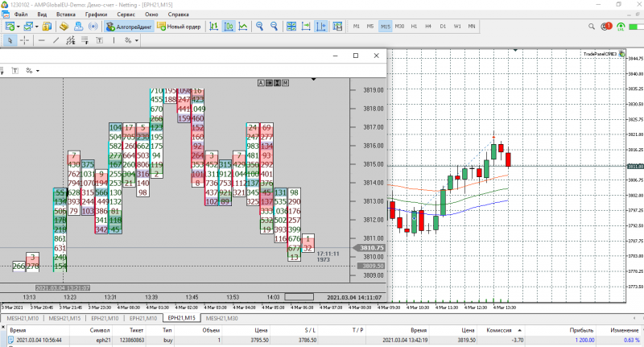Viewport: 644px width, 347px height.
Task: Select the arrow cursor tool
Action: (10, 40)
